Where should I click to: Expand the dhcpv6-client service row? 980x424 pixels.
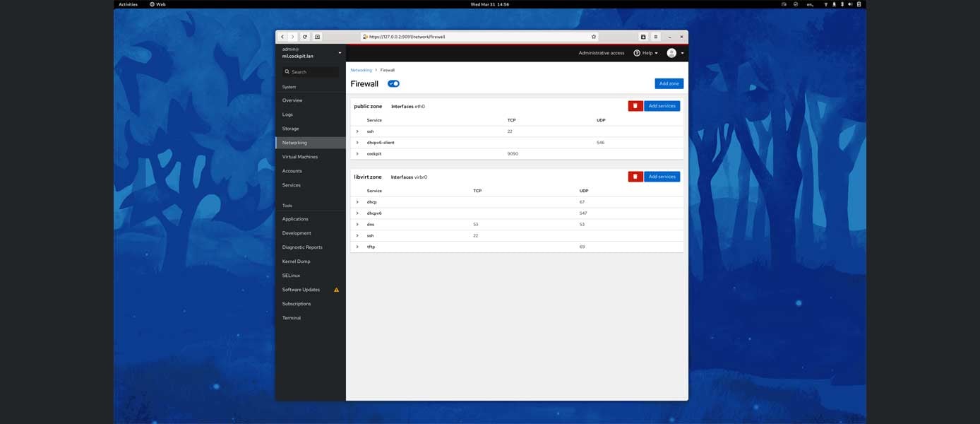click(x=358, y=142)
